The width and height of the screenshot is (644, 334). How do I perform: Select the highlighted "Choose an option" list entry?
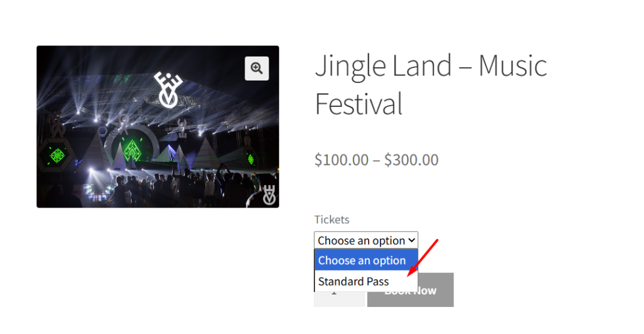tap(362, 260)
